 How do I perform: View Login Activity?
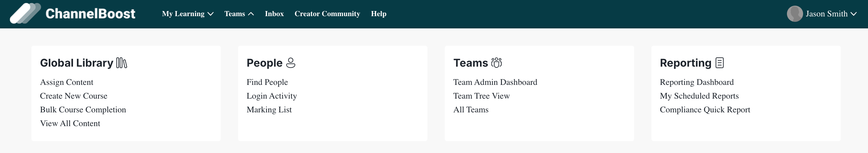(x=272, y=96)
